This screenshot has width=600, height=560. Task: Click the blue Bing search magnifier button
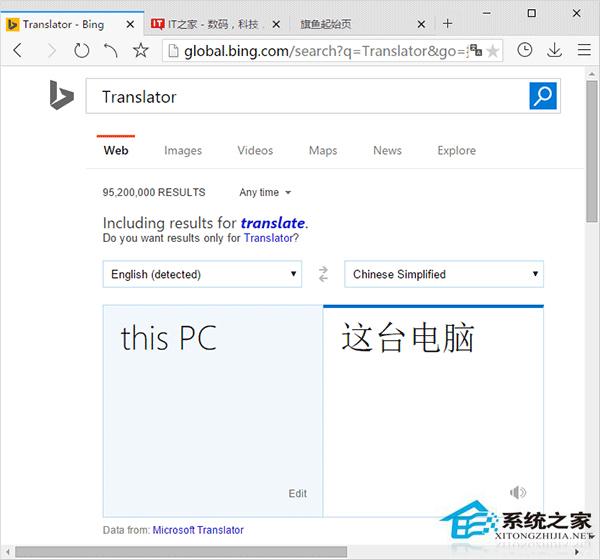pos(543,96)
